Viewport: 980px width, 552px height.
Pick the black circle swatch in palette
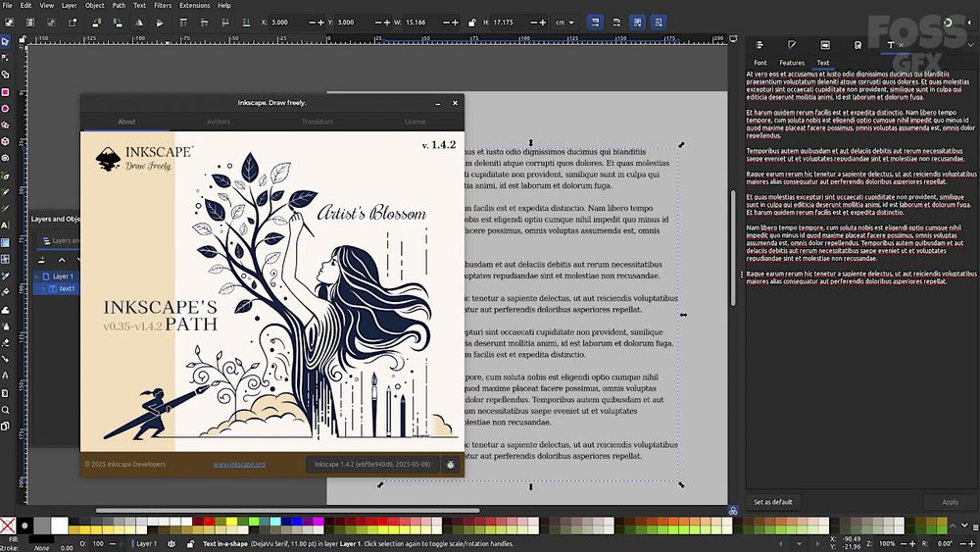point(25,526)
